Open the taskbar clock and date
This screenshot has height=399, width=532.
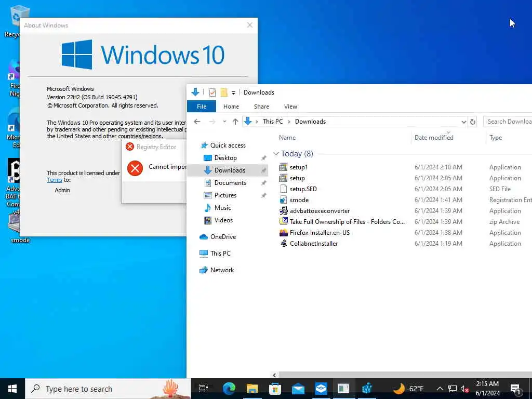487,389
